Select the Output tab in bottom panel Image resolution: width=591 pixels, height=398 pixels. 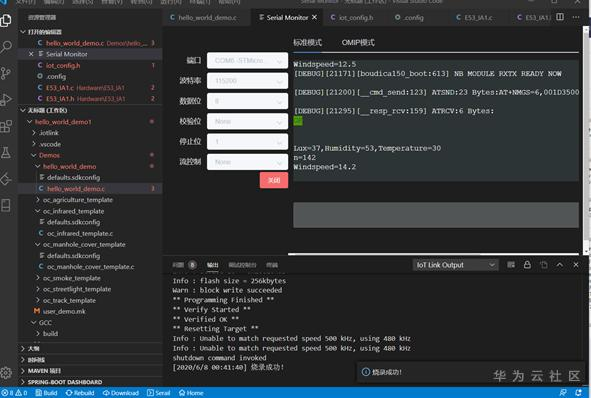(x=213, y=265)
